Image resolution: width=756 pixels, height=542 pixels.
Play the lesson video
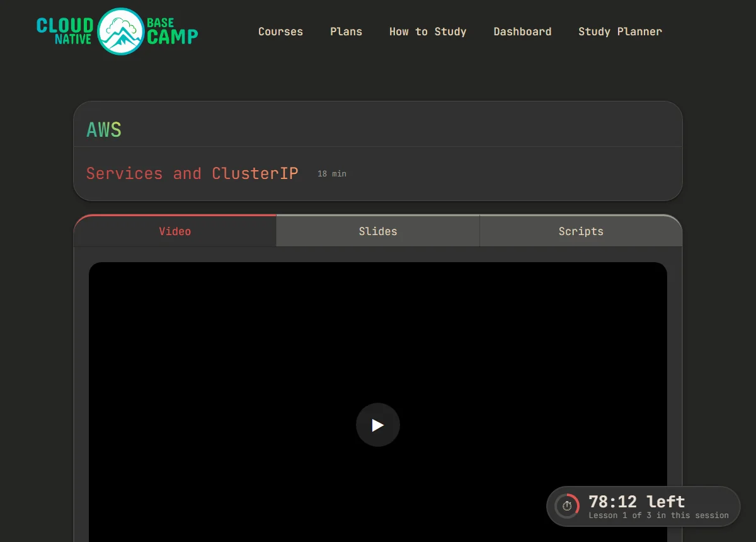378,425
